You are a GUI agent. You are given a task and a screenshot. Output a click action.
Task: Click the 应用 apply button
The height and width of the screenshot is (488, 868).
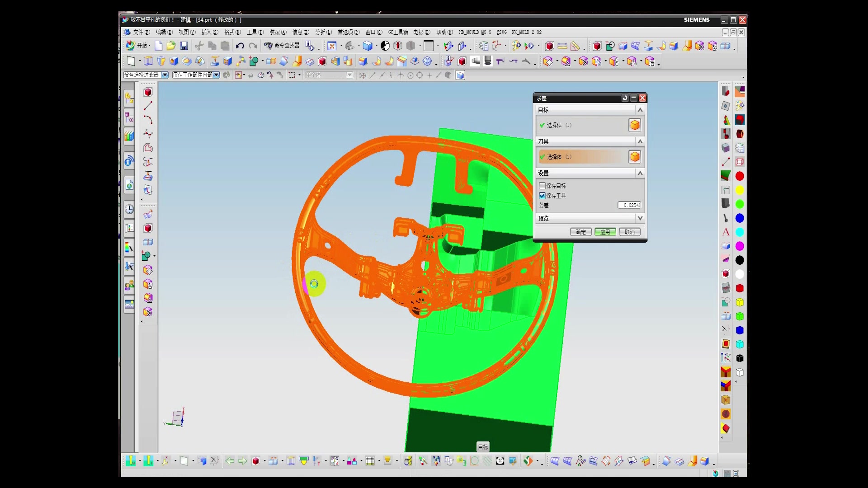[x=605, y=232]
